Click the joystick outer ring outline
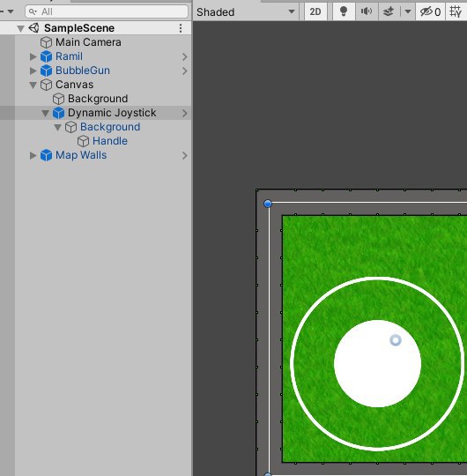 point(377,278)
